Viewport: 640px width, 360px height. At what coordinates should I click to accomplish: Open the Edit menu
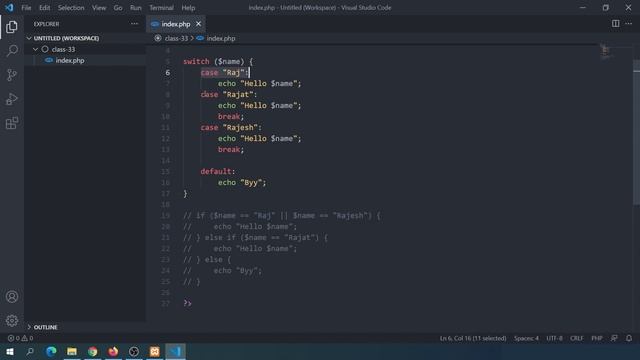coord(44,7)
